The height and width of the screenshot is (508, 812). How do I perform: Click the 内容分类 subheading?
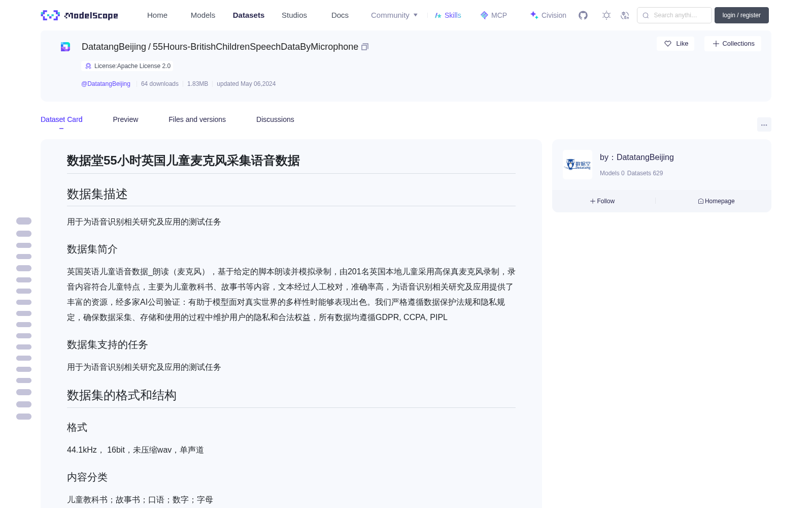87,477
